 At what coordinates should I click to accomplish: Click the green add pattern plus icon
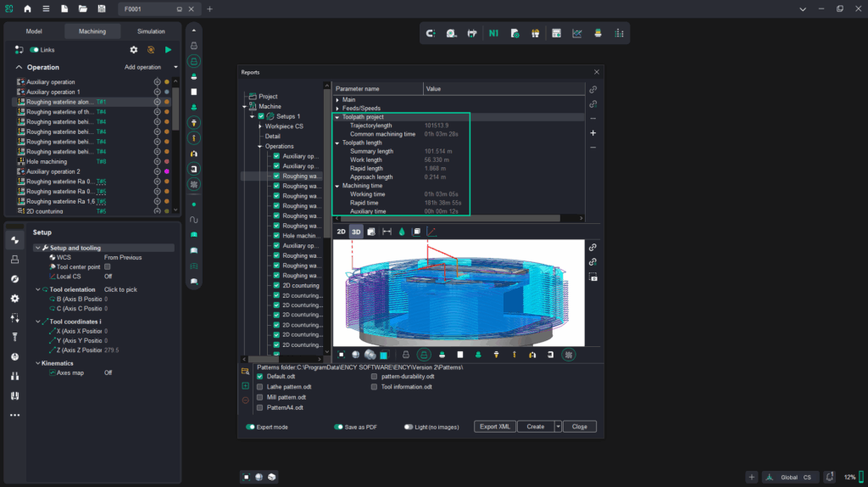click(245, 385)
